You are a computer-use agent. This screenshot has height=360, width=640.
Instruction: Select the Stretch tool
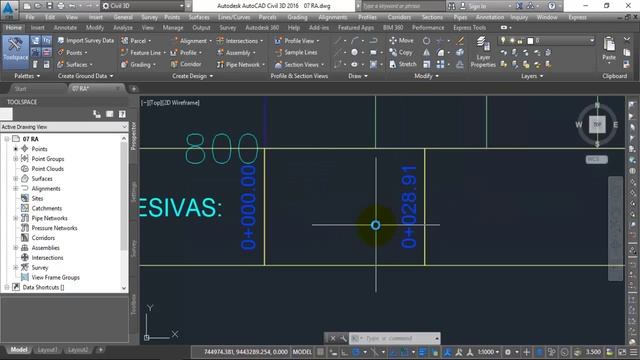click(x=402, y=64)
